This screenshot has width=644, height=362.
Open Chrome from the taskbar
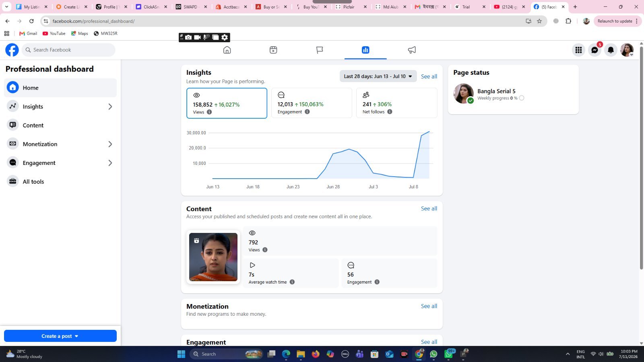(419, 354)
